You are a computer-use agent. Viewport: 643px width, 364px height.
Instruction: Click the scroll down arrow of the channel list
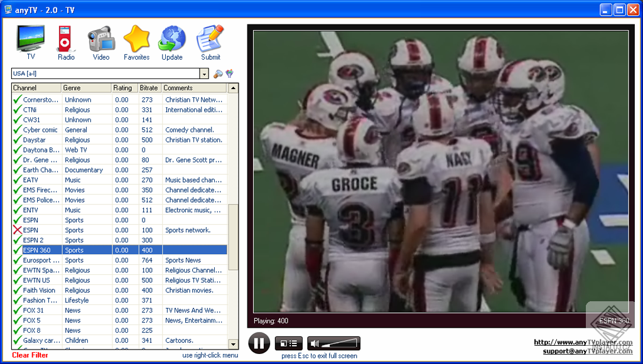[233, 345]
